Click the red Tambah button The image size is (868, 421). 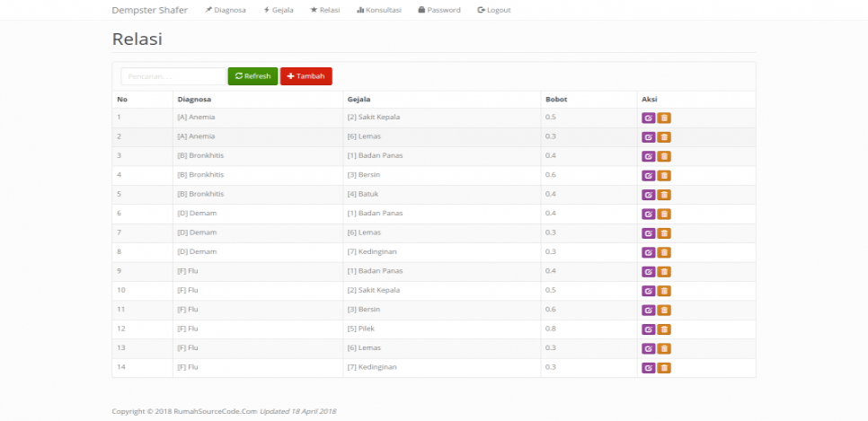click(306, 76)
